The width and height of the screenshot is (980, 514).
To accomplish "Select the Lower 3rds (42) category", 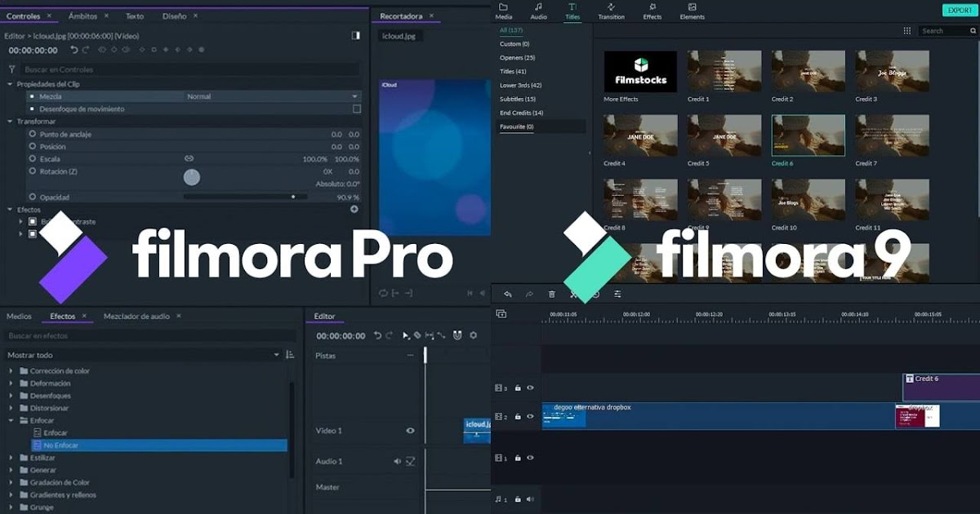I will tap(521, 85).
